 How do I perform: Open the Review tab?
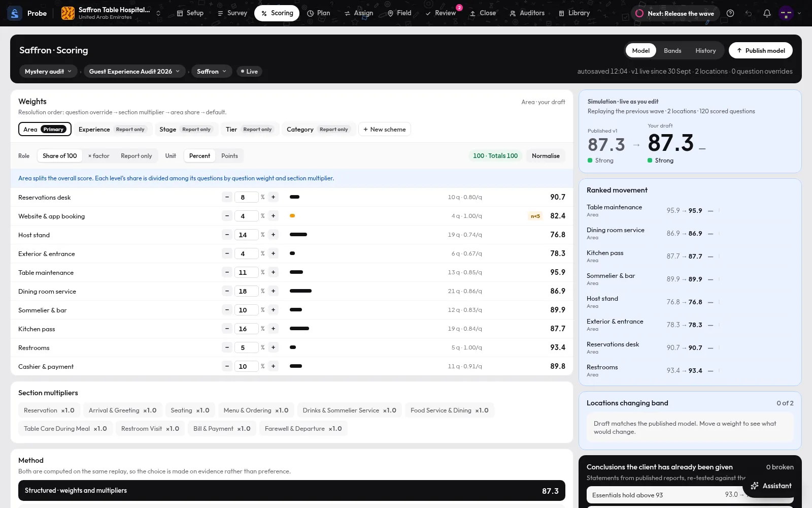coord(440,13)
